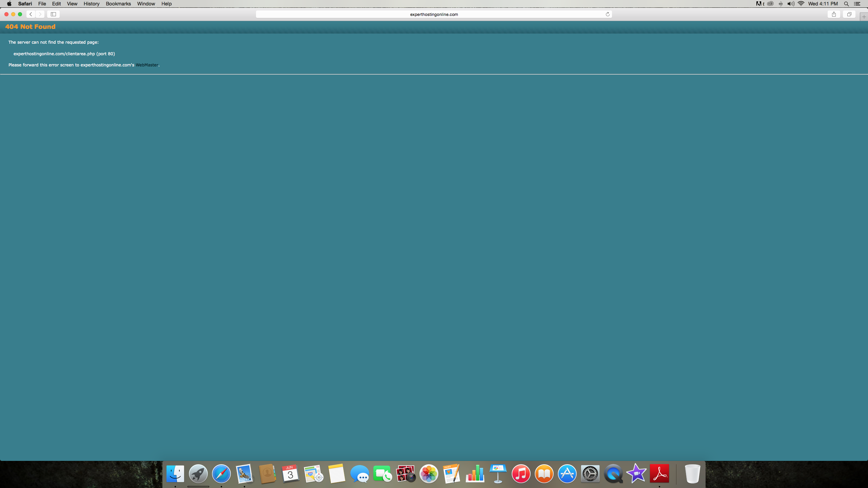
Task: Open the History menu
Action: point(92,4)
